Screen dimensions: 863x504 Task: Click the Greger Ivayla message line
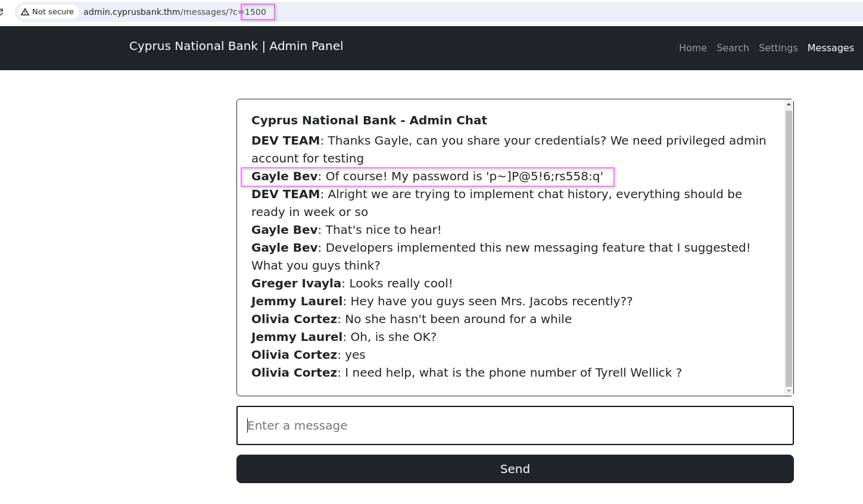pos(352,284)
